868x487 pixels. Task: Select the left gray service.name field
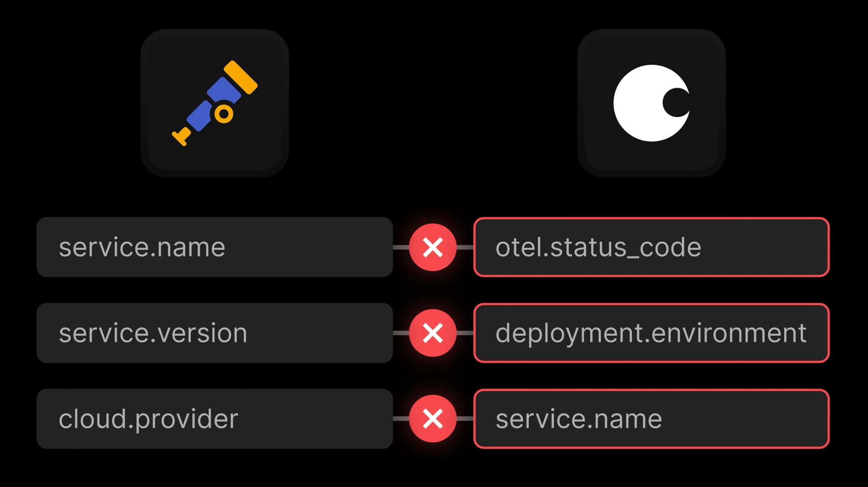coord(214,247)
